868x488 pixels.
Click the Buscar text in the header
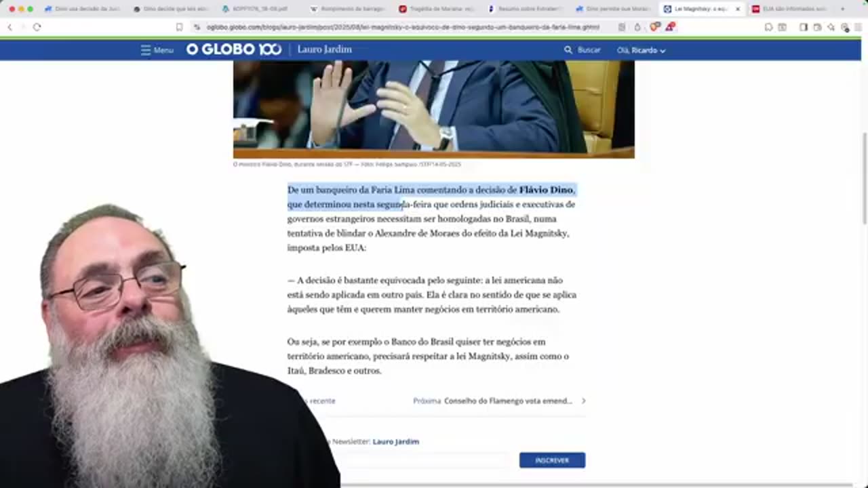click(x=589, y=50)
